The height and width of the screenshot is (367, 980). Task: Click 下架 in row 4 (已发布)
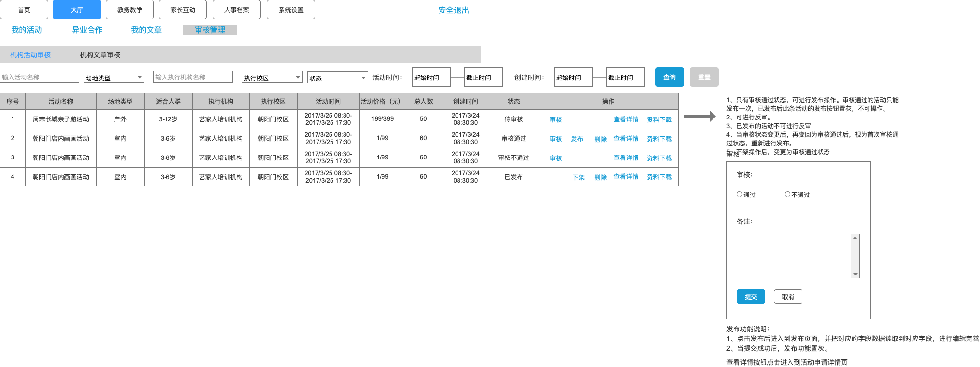pos(578,177)
